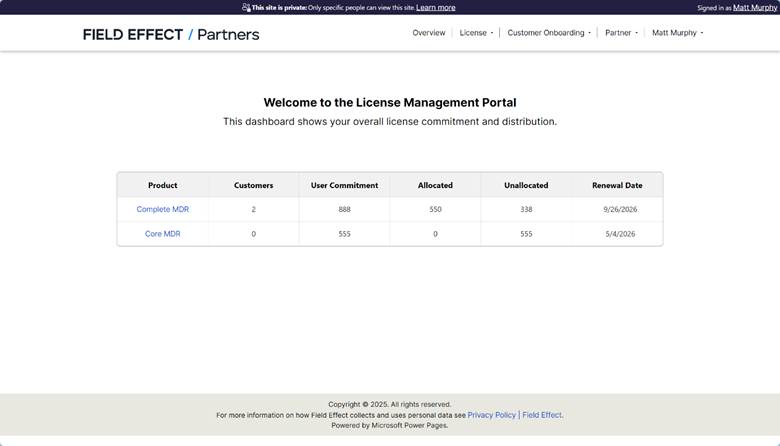Expand the License dropdown menu
The width and height of the screenshot is (780, 446).
tap(476, 33)
